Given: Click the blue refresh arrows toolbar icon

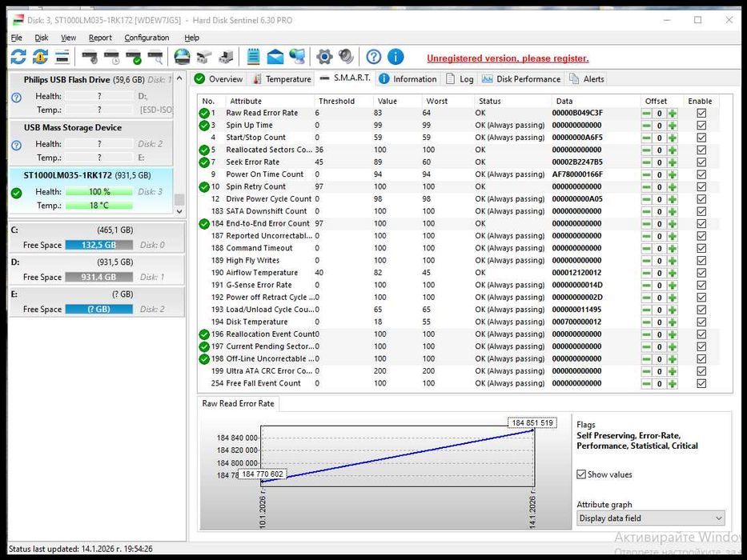Looking at the screenshot, I should 18,57.
